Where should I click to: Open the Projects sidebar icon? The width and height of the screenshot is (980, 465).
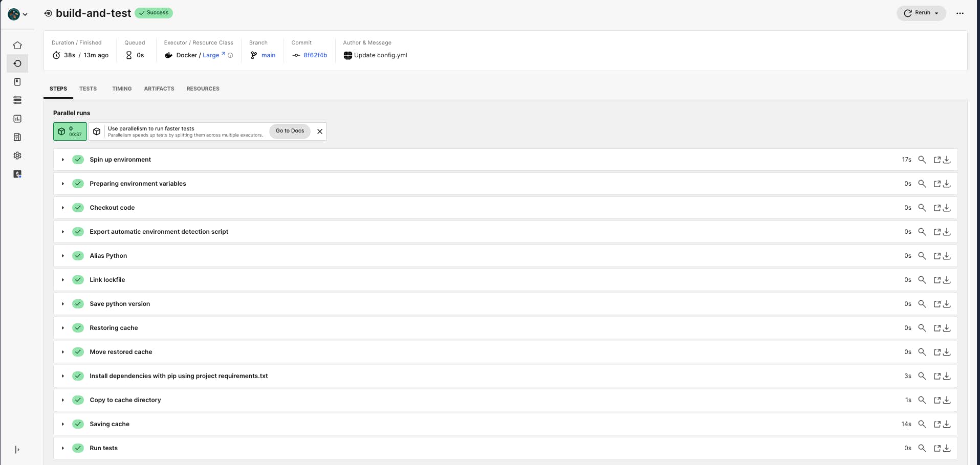coord(17,82)
